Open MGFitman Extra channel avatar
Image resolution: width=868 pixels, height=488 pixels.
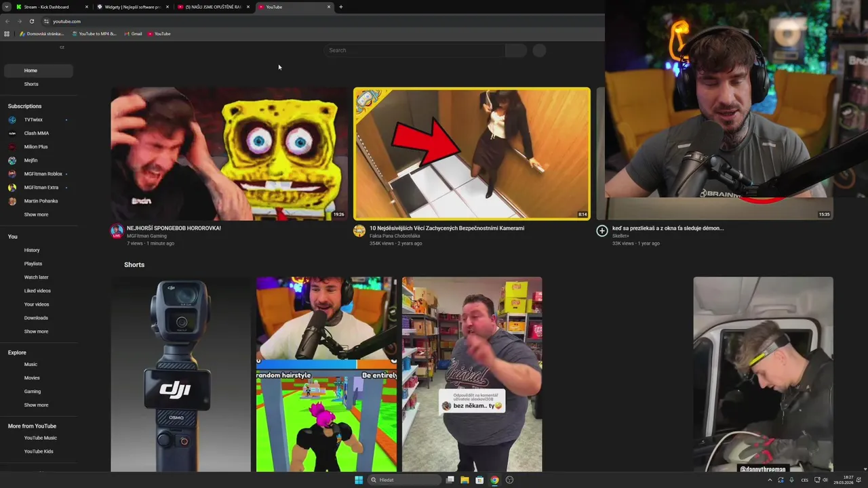[12, 188]
